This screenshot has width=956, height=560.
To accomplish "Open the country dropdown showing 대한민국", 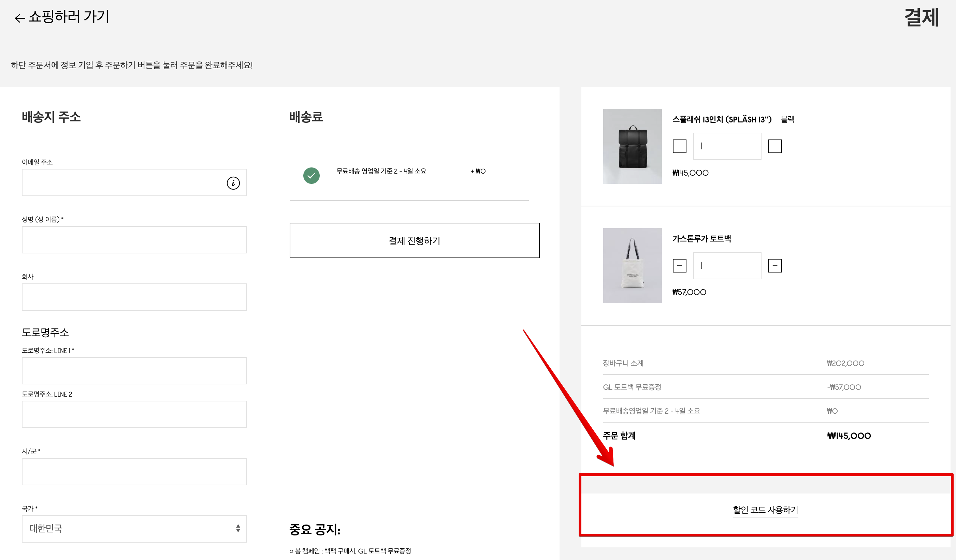I will (134, 529).
